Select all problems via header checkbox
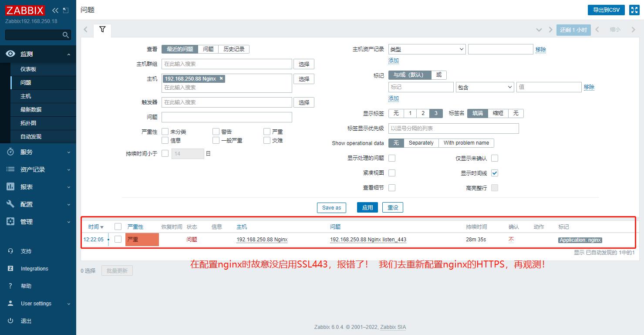This screenshot has height=335, width=644. point(118,227)
